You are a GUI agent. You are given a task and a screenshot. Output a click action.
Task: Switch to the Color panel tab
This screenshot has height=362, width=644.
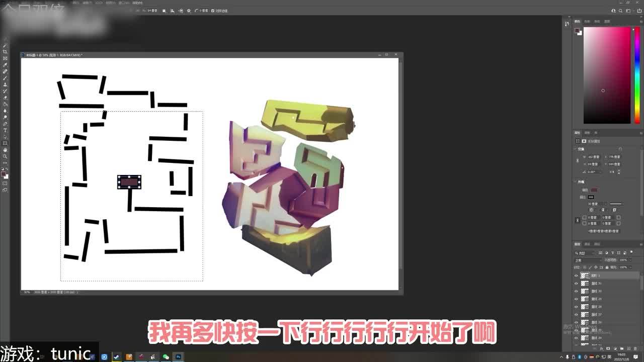[577, 22]
